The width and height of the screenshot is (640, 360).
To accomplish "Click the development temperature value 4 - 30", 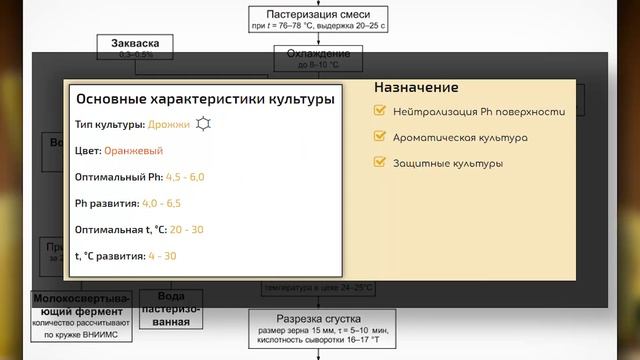I will point(162,256).
